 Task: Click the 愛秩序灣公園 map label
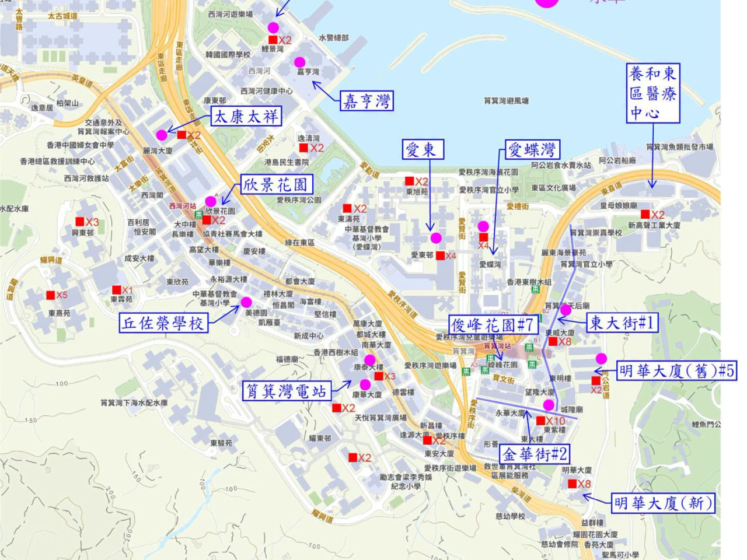[x=299, y=199]
